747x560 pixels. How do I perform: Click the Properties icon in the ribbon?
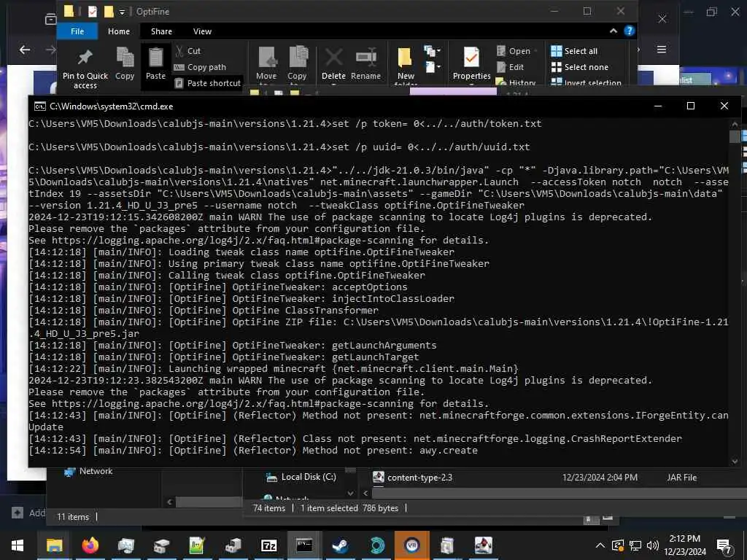click(472, 63)
